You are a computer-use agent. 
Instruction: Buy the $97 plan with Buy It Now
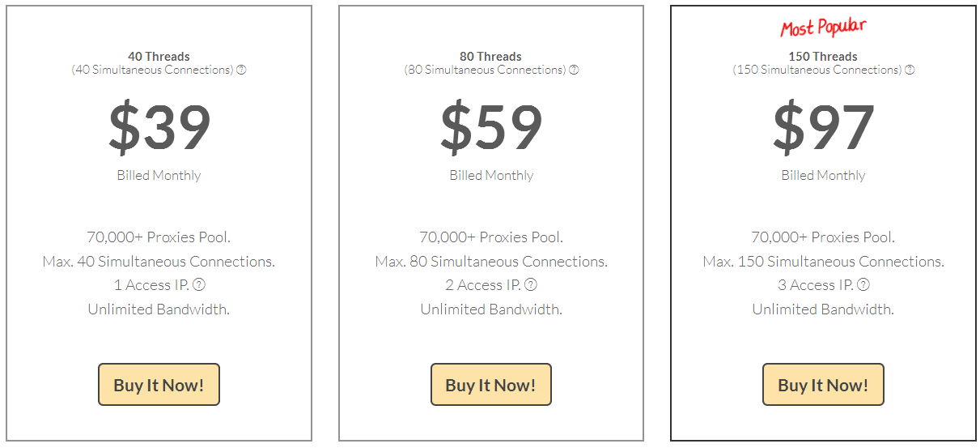coord(823,385)
